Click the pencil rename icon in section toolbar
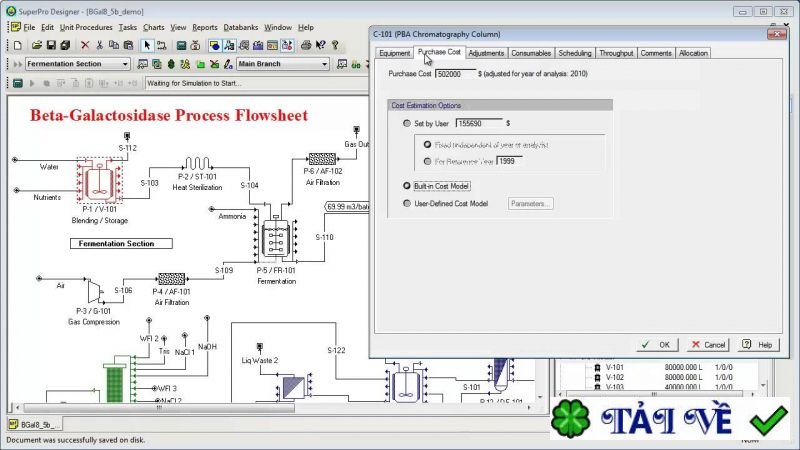This screenshot has height=450, width=800. (229, 64)
